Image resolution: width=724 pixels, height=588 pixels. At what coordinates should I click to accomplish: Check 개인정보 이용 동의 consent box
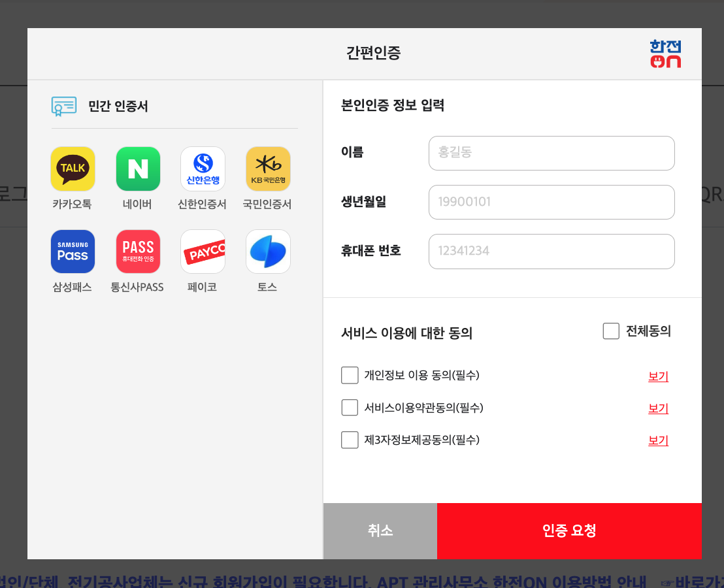pyautogui.click(x=350, y=375)
